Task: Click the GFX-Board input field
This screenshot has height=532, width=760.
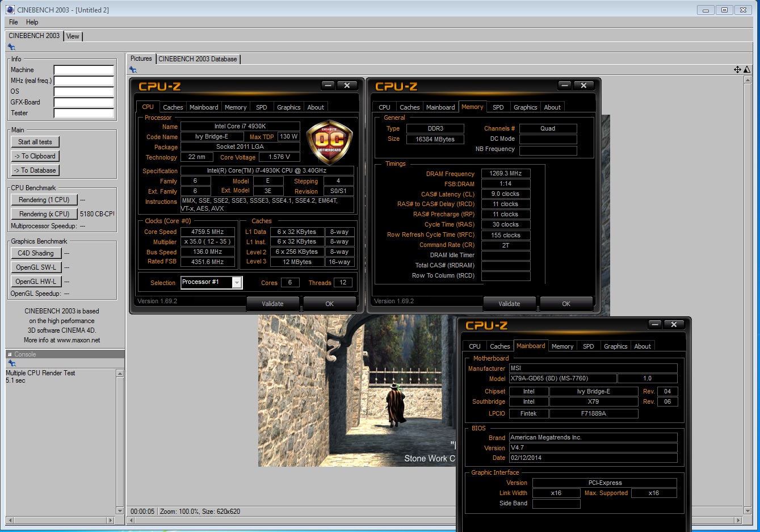Action: point(84,102)
